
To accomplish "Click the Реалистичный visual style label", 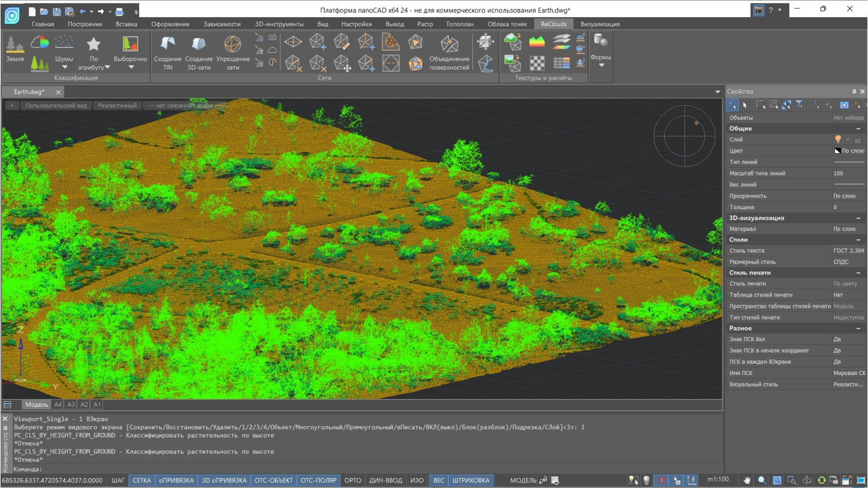I will tap(117, 106).
